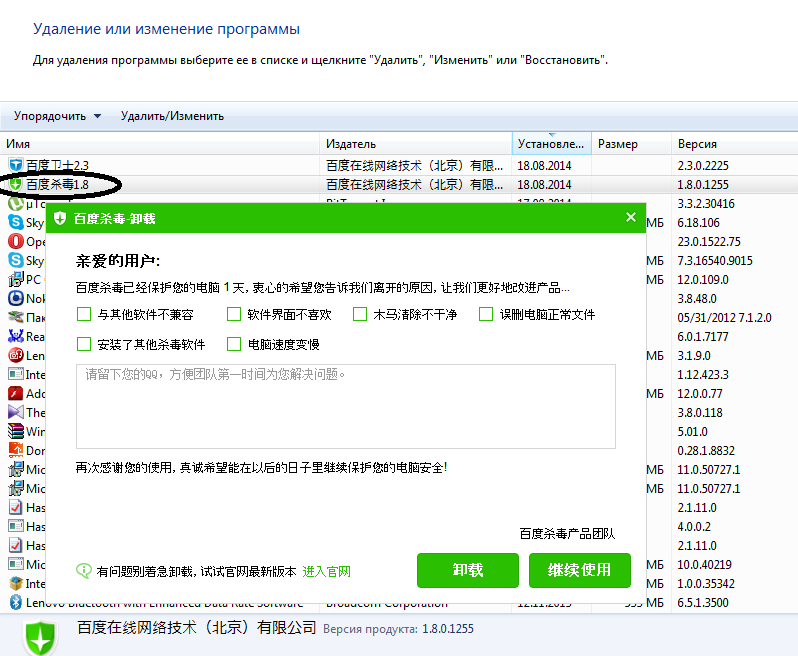The image size is (798, 656).
Task: Click the QQ feedback text area
Action: [346, 407]
